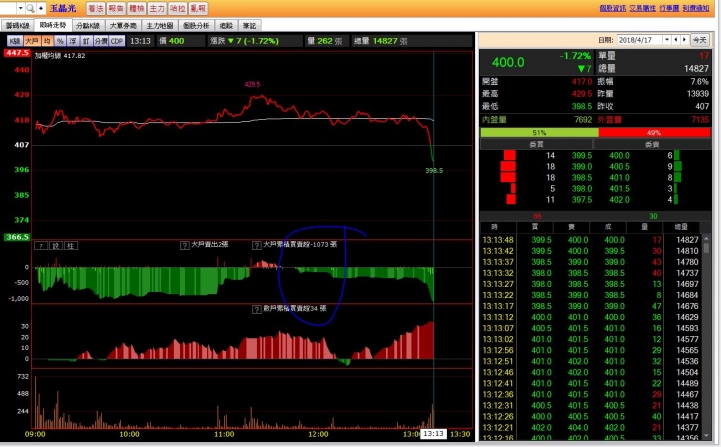
Task: Switch to the 個股分析 tab
Action: point(196,26)
